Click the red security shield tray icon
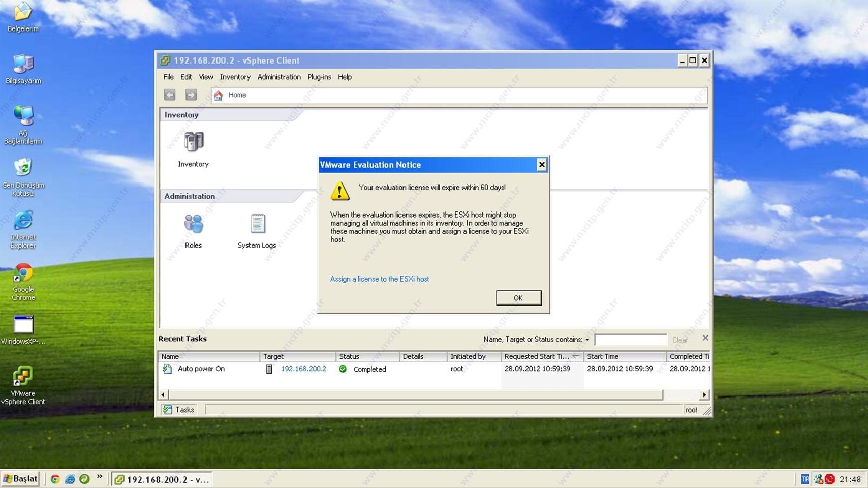 pos(830,479)
